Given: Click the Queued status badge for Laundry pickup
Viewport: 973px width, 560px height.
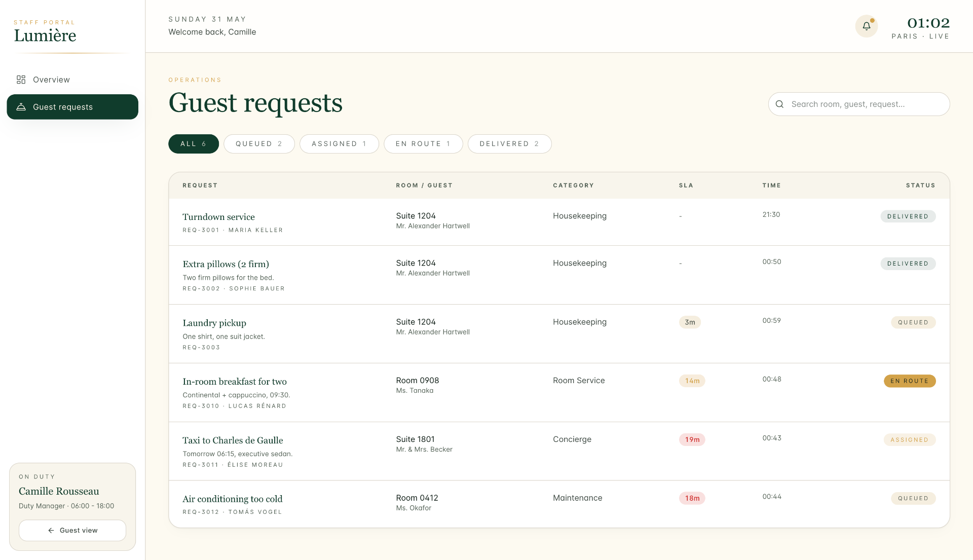Looking at the screenshot, I should tap(913, 322).
